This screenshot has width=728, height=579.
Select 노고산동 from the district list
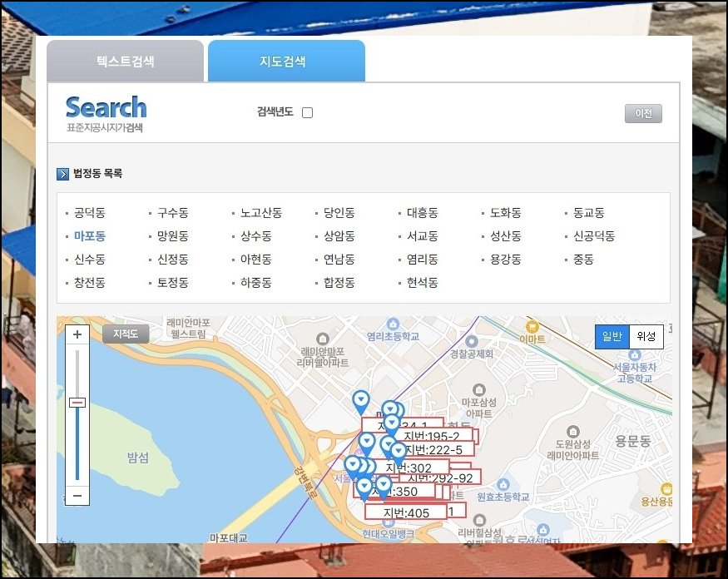(x=261, y=213)
